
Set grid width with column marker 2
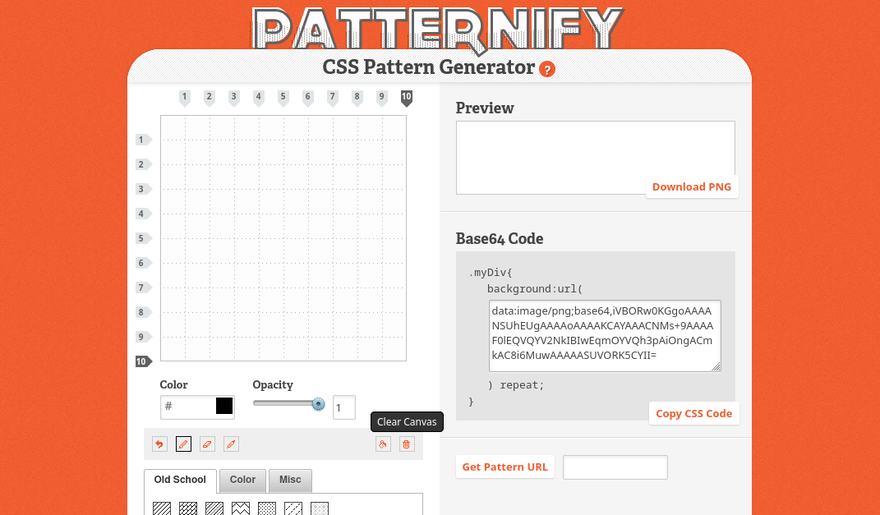point(209,98)
